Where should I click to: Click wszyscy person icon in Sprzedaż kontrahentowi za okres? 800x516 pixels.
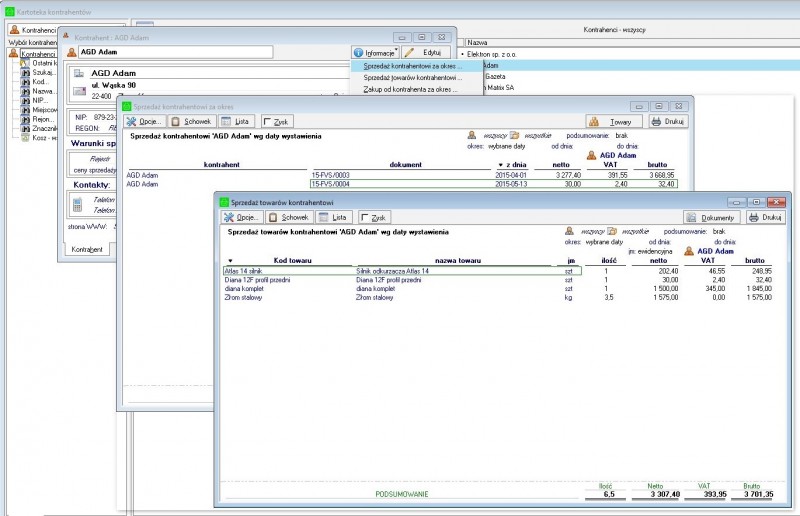click(471, 135)
